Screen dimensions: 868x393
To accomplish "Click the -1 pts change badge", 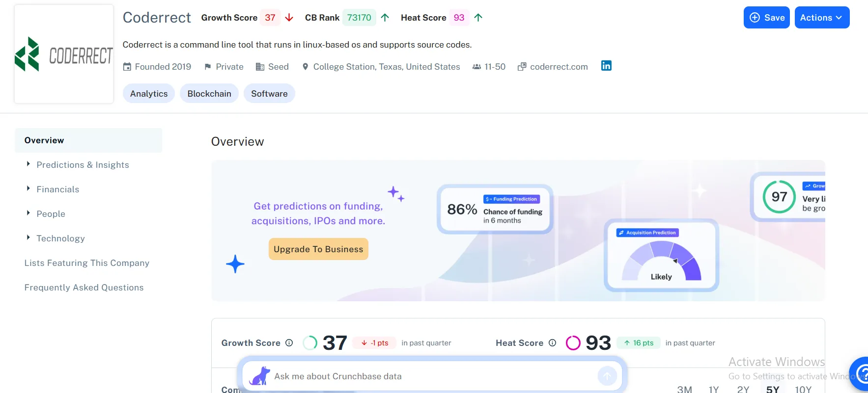I will pos(374,343).
